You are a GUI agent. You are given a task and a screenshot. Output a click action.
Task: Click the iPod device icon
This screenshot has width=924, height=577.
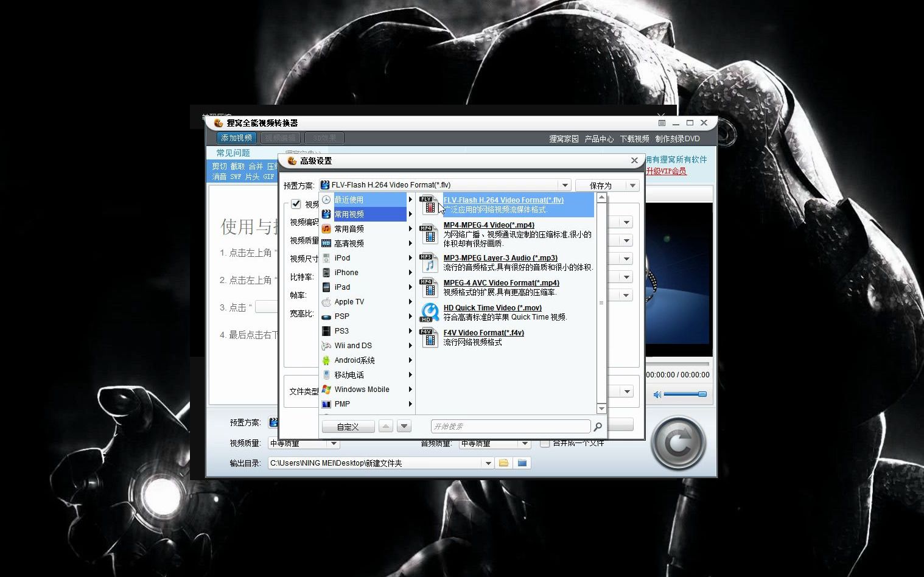point(326,258)
